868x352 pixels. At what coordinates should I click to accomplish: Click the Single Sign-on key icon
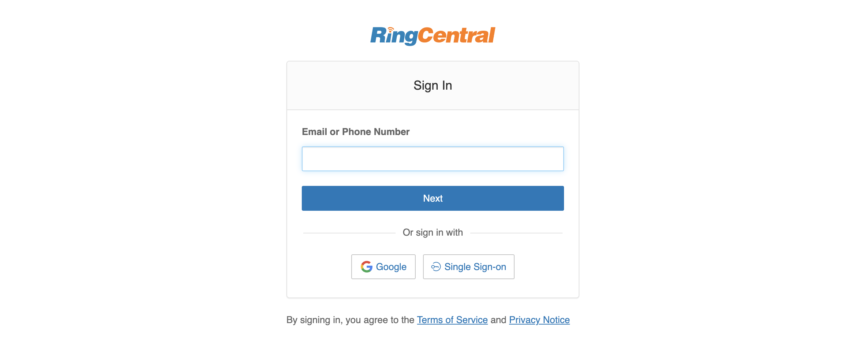click(x=435, y=267)
